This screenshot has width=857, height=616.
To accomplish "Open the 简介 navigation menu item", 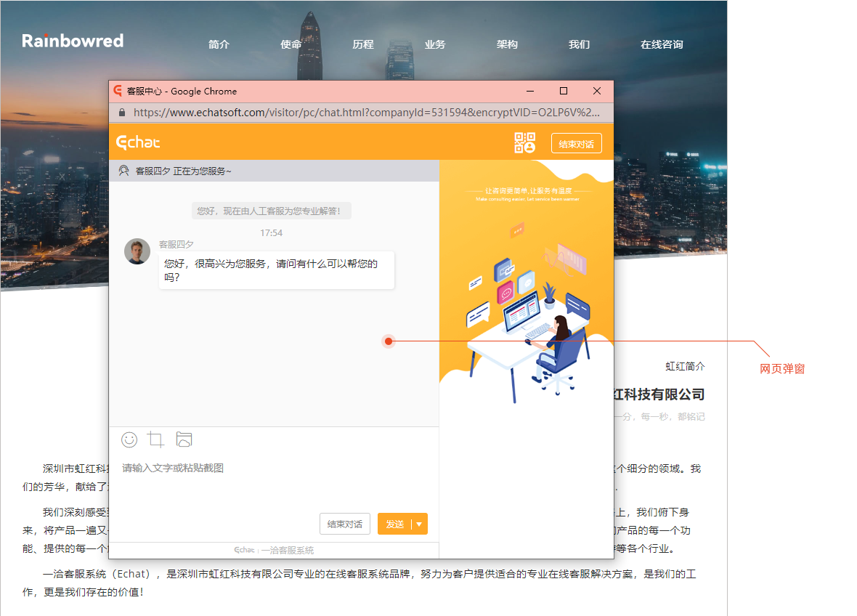I will coord(219,44).
